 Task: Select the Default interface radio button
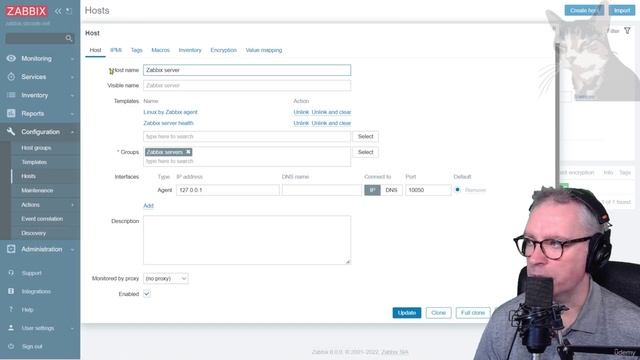(x=458, y=190)
